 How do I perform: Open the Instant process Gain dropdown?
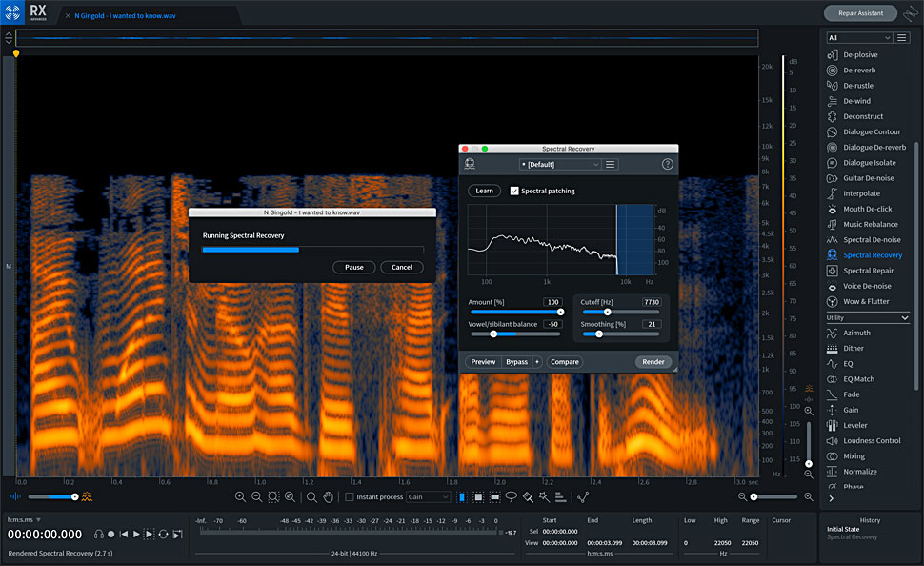point(429,497)
